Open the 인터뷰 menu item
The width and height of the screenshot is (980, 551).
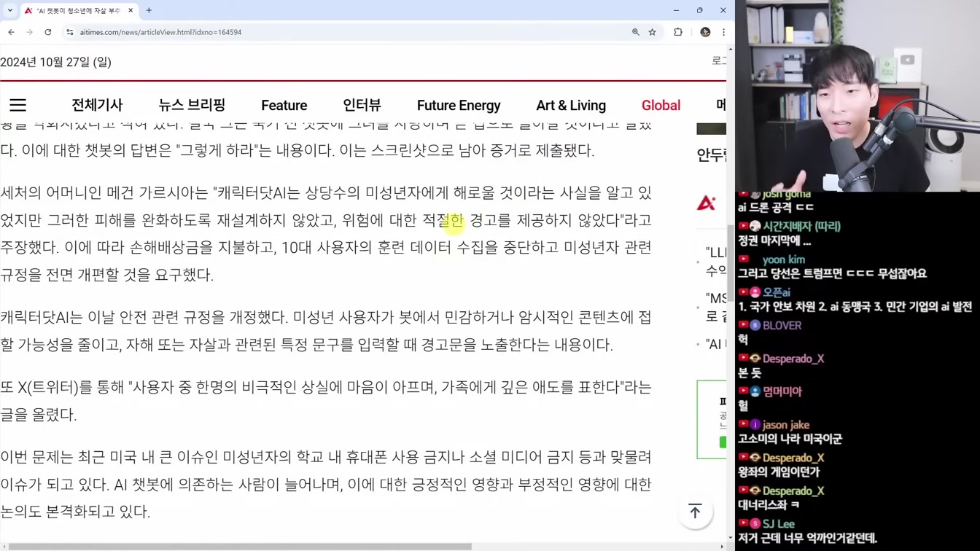coord(362,105)
